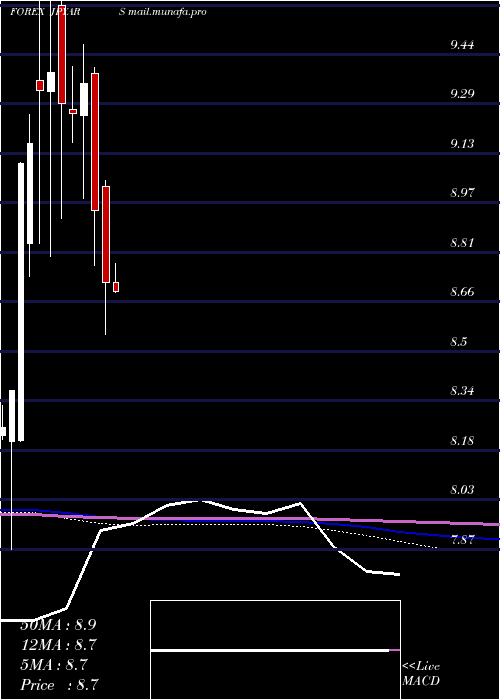Click the 9.29 price axis label
Image resolution: width=500 pixels, height=700 pixels.
[x=462, y=94]
